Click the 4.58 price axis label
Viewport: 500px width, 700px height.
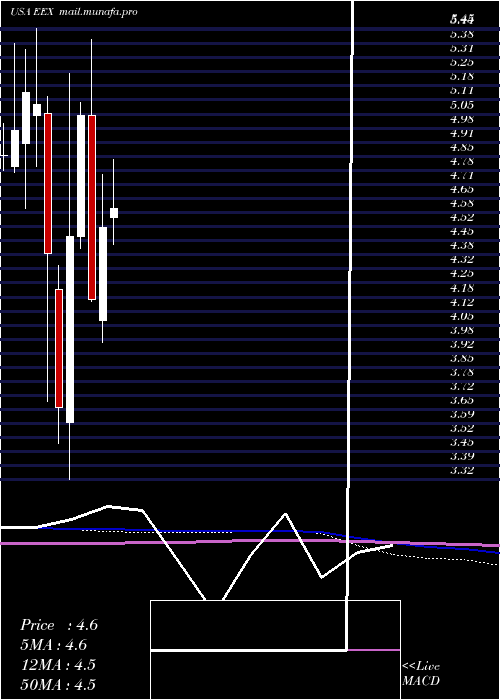click(462, 204)
